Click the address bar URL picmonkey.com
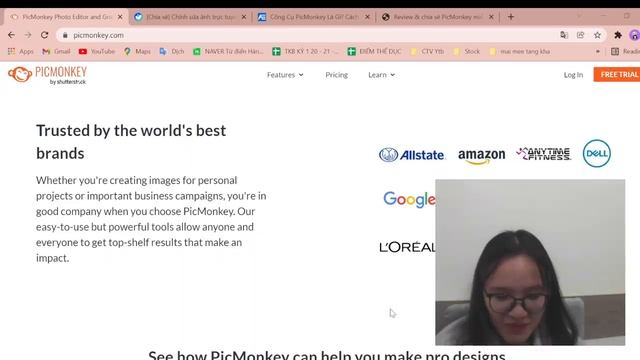This screenshot has height=360, width=640. (x=98, y=36)
